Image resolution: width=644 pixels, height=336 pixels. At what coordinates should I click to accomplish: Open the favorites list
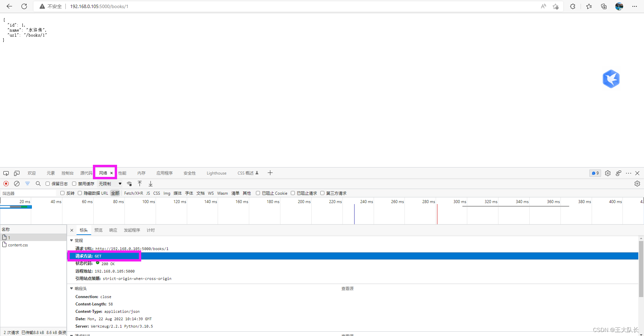pyautogui.click(x=589, y=6)
